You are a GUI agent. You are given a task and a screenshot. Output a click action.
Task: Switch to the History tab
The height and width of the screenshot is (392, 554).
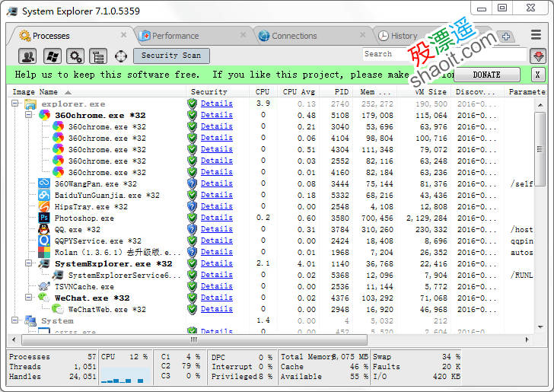click(x=404, y=36)
